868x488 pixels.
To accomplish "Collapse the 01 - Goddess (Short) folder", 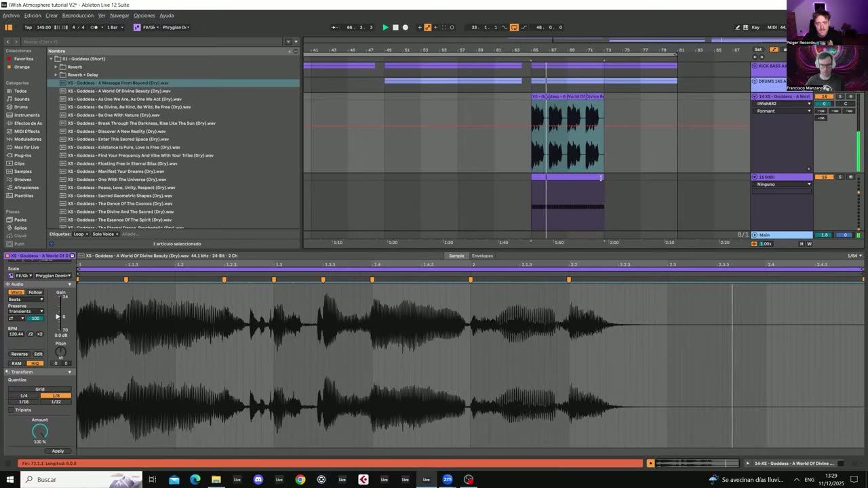I will (51, 59).
